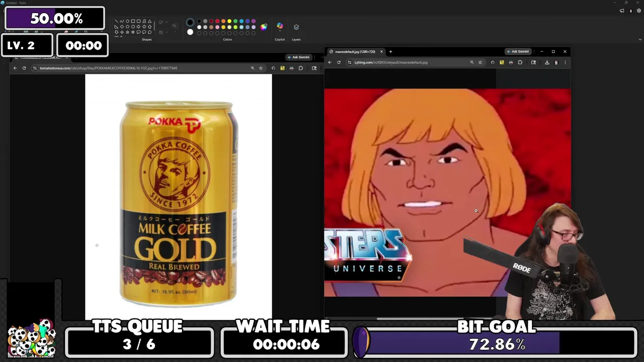Viewport: 644px width, 362px height.
Task: Reload the He-Man image browser window
Action: pyautogui.click(x=339, y=62)
